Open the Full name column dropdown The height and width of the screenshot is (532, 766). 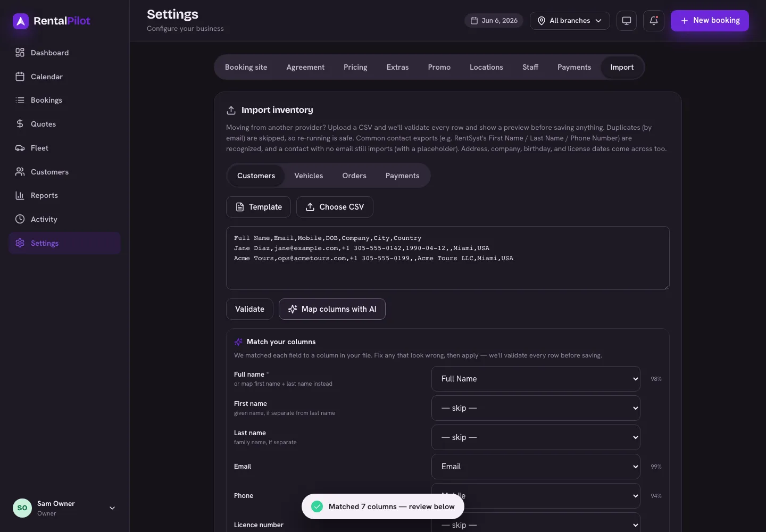tap(536, 379)
